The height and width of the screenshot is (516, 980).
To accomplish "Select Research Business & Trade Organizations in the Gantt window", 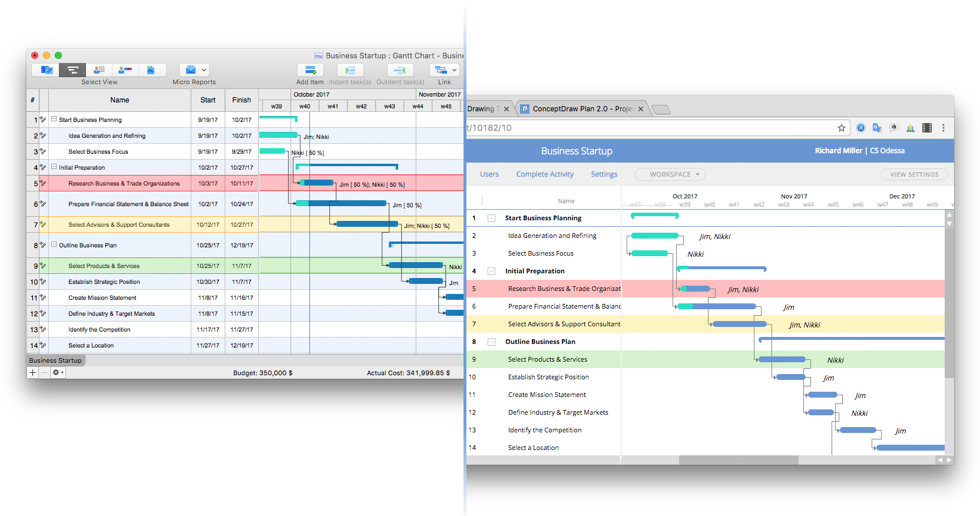I will coord(124,183).
